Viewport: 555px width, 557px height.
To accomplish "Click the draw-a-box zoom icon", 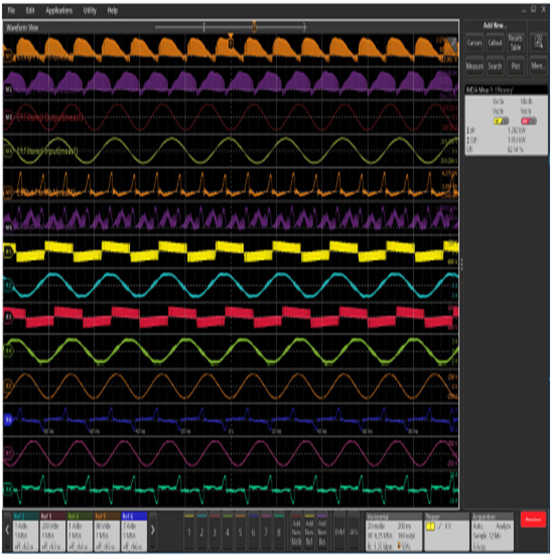I will click(x=539, y=43).
